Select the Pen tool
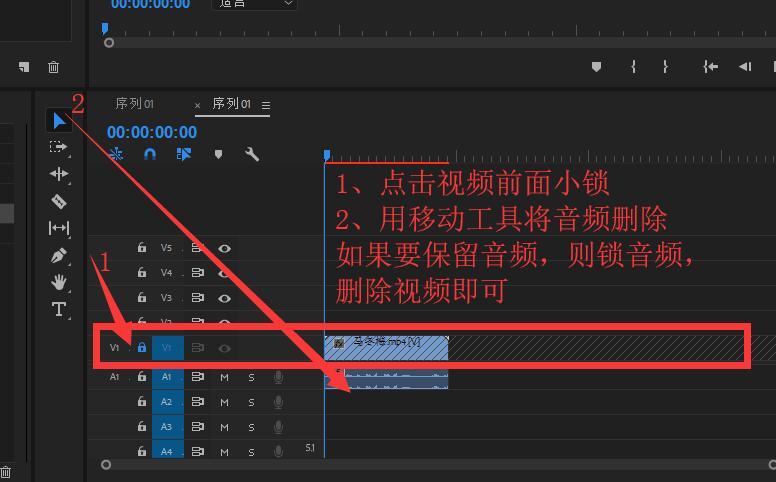Image resolution: width=776 pixels, height=482 pixels. coord(59,255)
